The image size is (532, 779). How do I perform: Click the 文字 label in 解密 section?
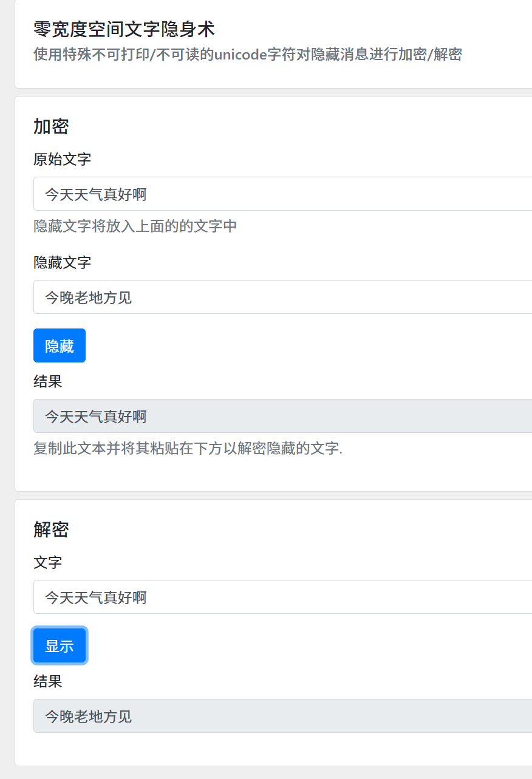pyautogui.click(x=47, y=562)
